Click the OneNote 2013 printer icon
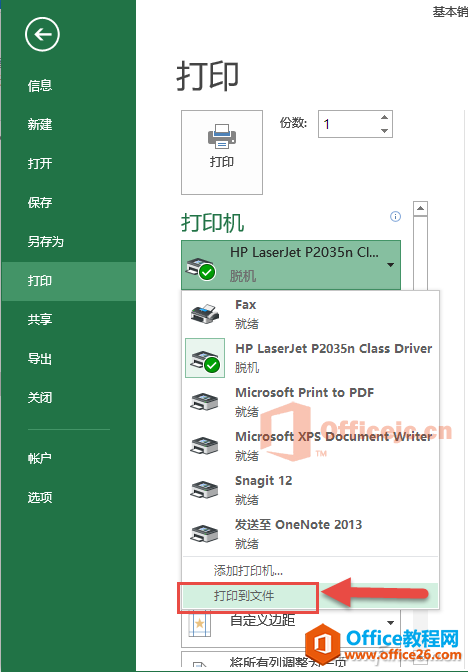This screenshot has height=672, width=468. pyautogui.click(x=204, y=534)
